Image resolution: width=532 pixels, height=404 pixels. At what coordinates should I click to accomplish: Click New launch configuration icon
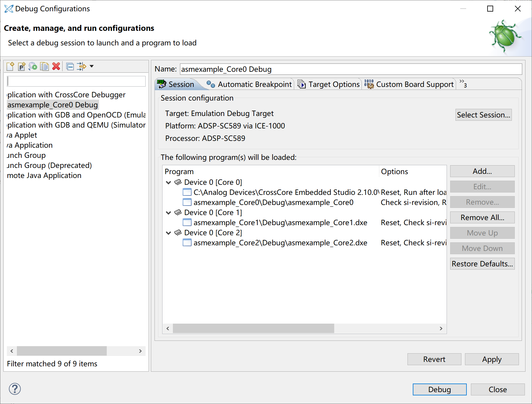point(10,66)
